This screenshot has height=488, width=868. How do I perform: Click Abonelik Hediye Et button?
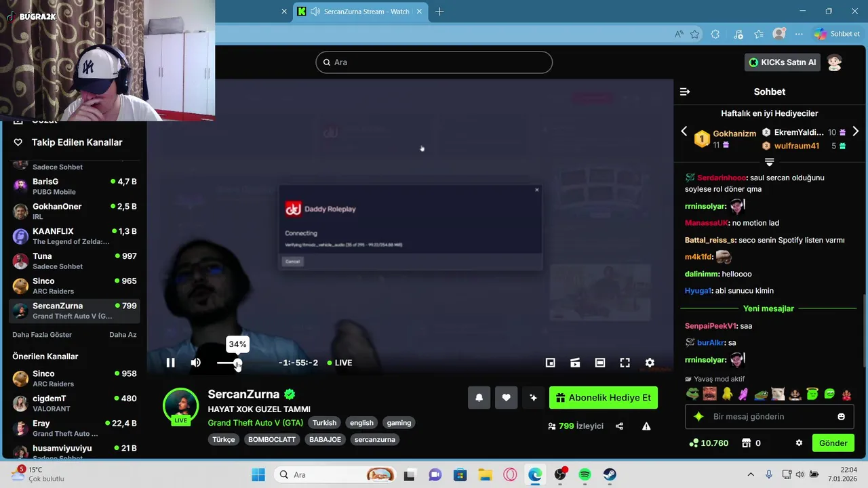pos(603,398)
